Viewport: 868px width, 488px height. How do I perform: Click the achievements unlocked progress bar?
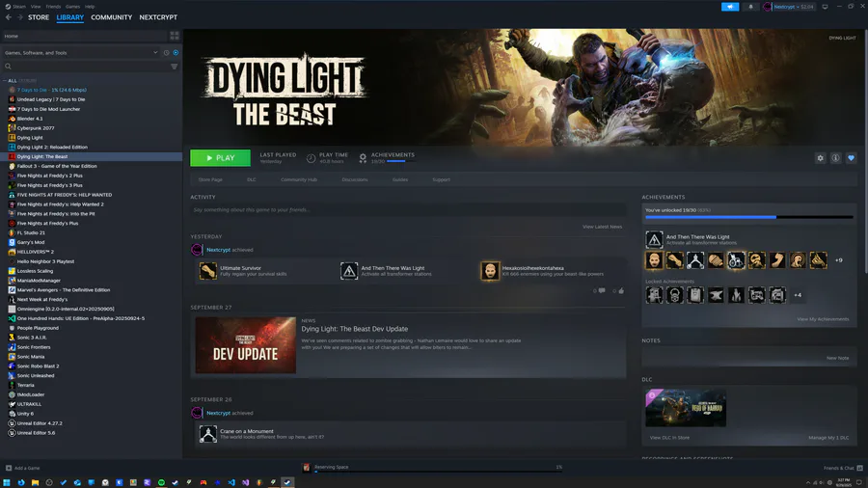[x=749, y=217]
